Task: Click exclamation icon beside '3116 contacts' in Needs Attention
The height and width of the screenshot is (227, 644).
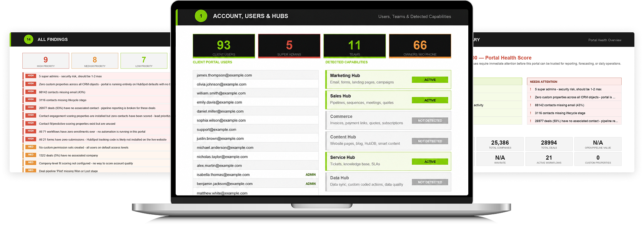Action: 531,113
